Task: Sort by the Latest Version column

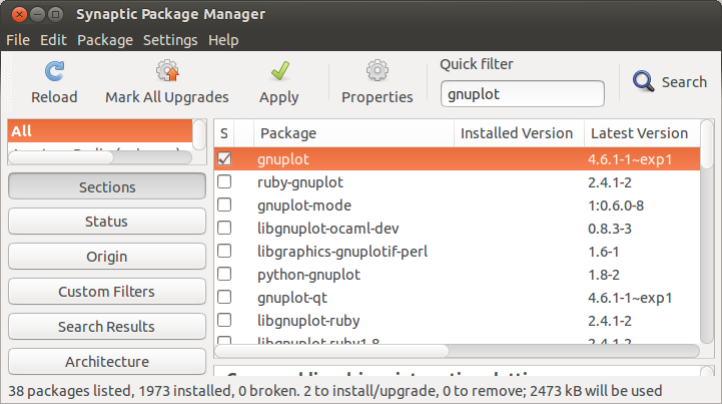Action: click(x=639, y=133)
